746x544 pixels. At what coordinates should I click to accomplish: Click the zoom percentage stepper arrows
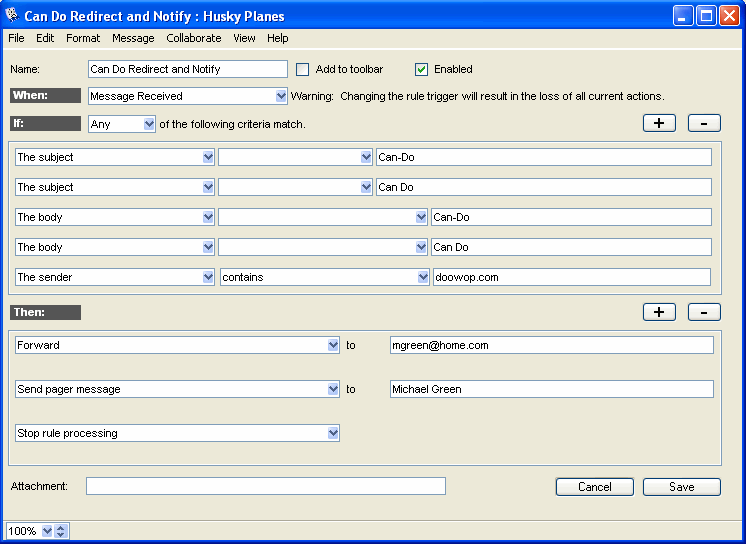(x=61, y=531)
